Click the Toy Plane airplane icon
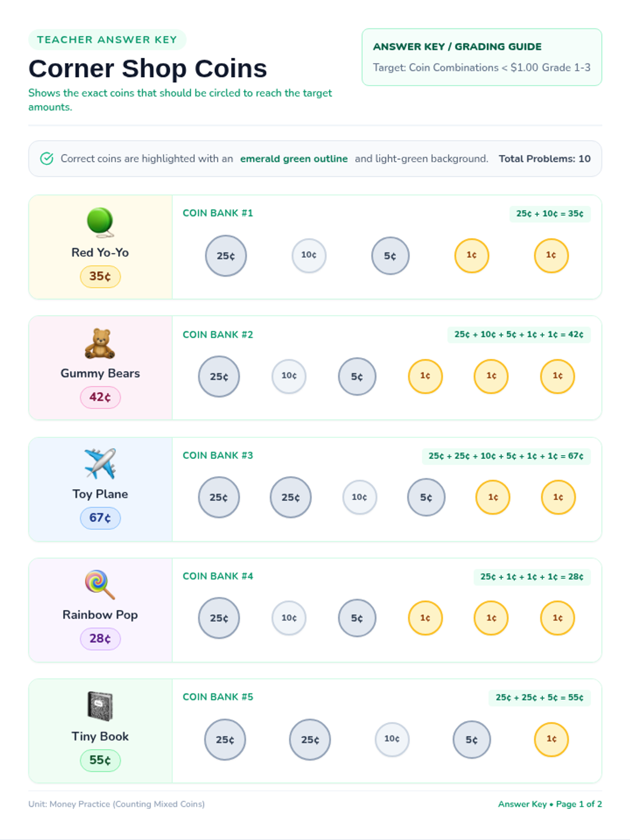 pos(100,464)
